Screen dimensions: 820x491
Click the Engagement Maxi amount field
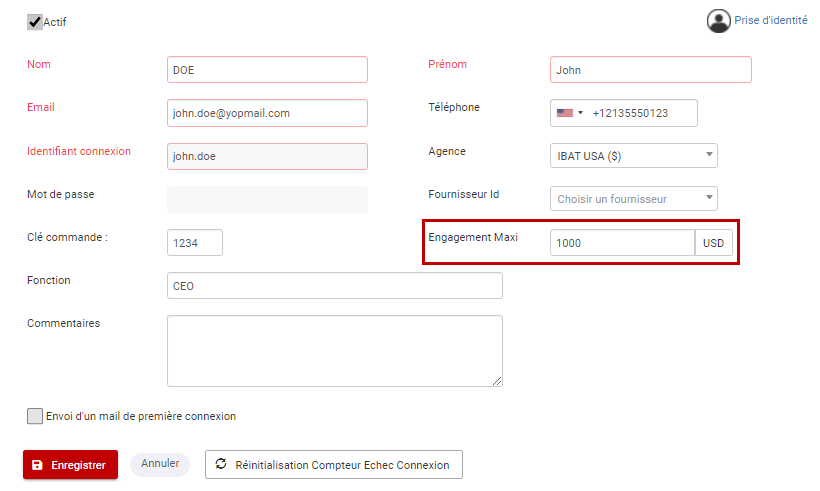622,243
